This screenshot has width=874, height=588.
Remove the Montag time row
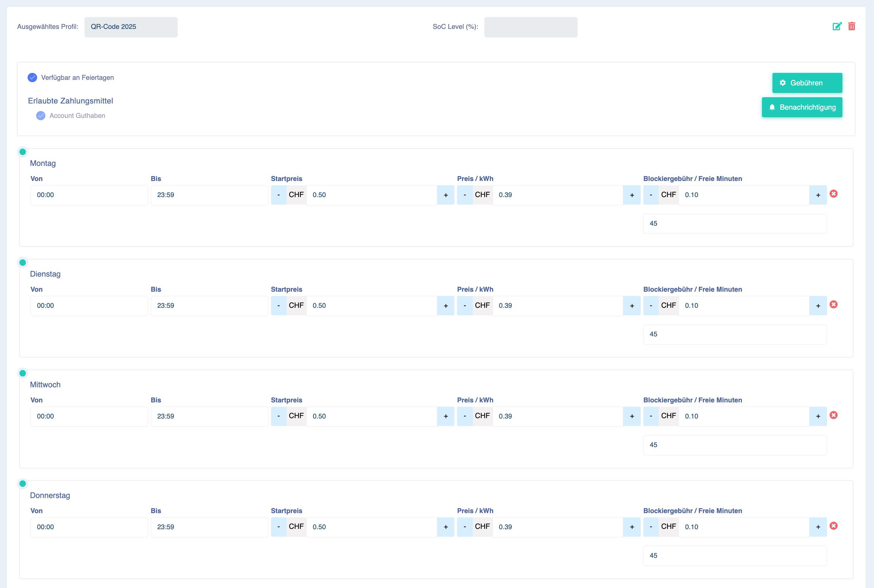tap(834, 193)
